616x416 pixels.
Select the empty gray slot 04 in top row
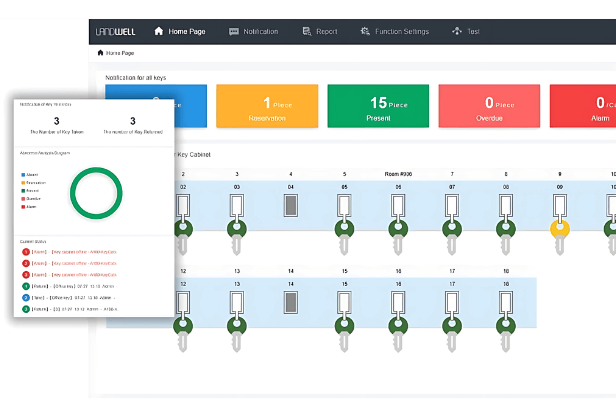(x=291, y=207)
